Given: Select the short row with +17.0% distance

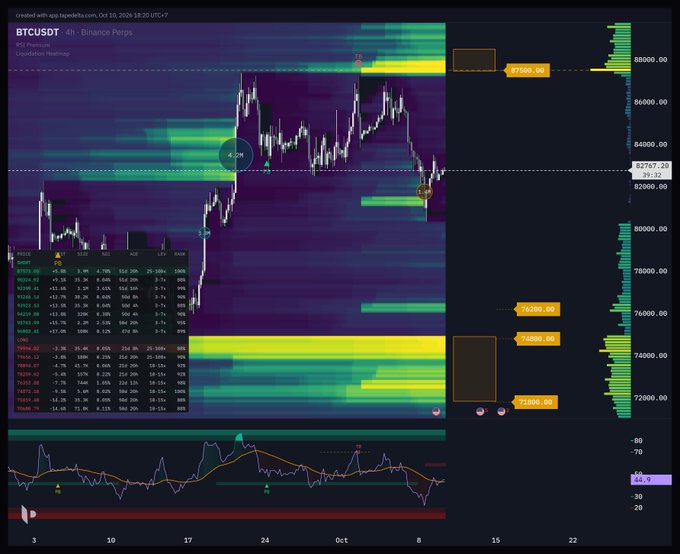Looking at the screenshot, I should point(101,331).
